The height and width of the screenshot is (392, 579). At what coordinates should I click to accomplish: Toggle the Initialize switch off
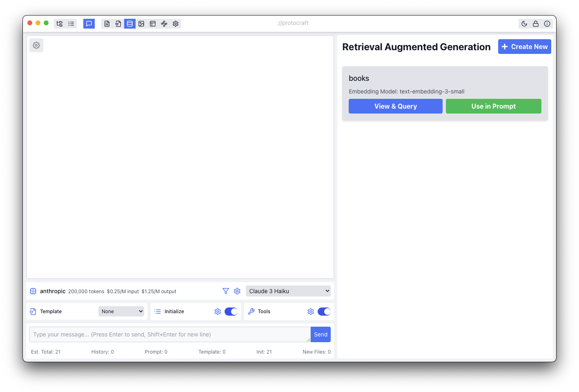231,312
